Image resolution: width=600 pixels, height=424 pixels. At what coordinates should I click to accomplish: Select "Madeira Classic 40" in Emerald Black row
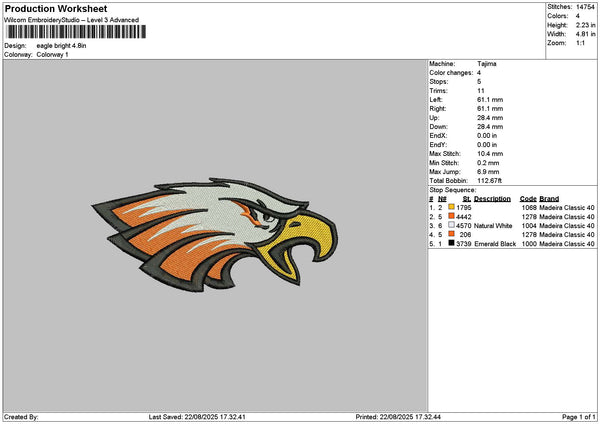pos(567,244)
